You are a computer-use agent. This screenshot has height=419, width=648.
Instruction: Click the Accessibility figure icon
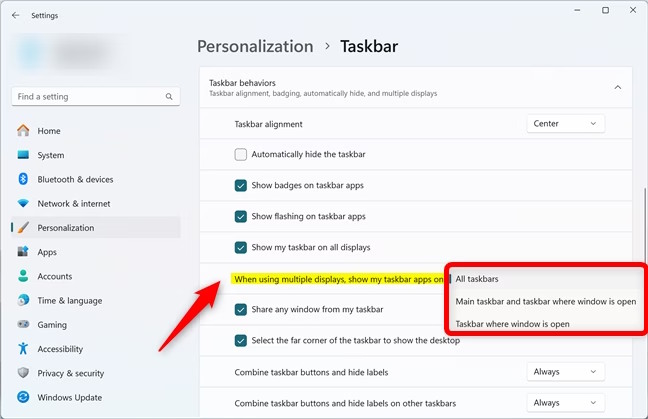click(23, 348)
